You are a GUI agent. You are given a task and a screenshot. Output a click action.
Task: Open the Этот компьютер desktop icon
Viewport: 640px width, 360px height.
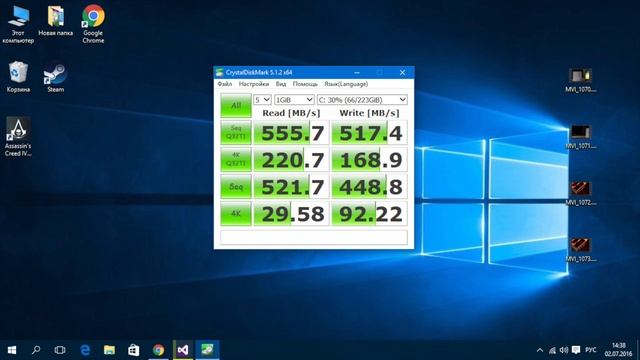click(18, 24)
